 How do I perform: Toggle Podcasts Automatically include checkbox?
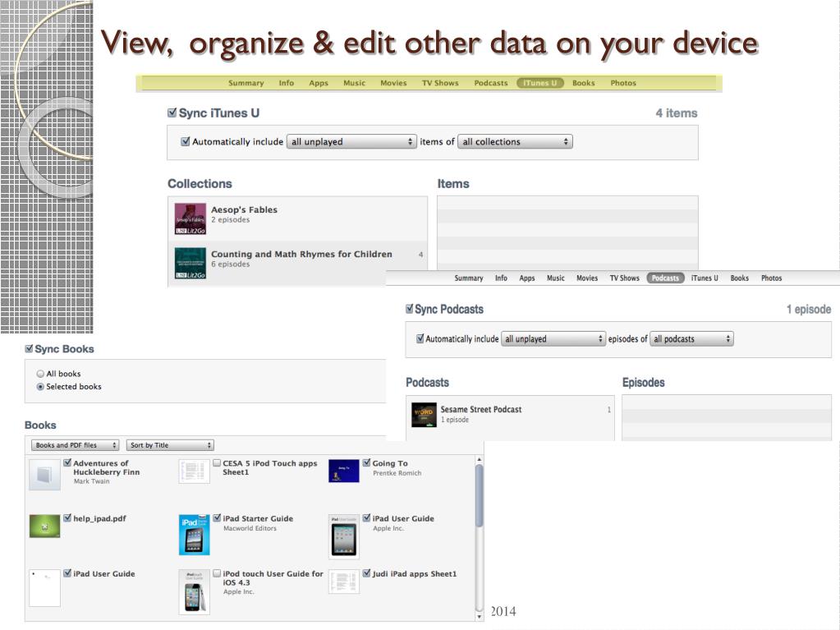(x=420, y=338)
